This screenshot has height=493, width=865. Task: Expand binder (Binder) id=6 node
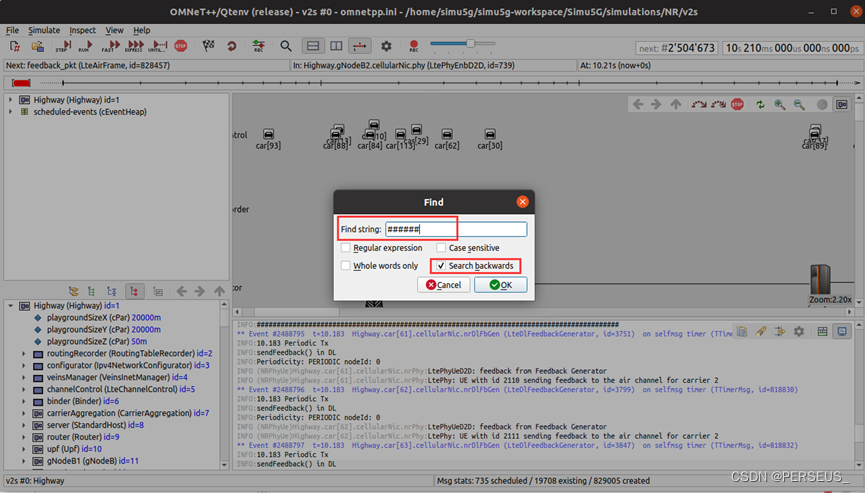[x=24, y=401]
